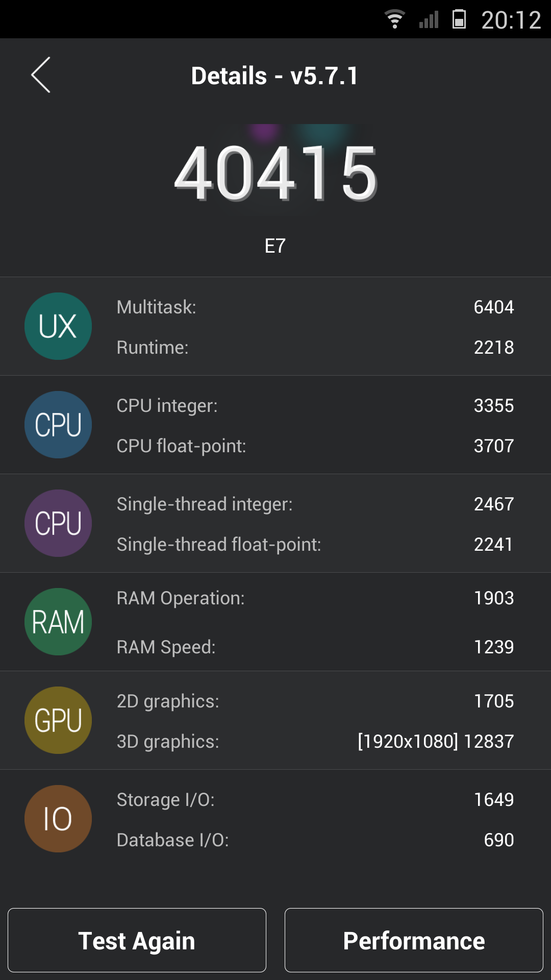Tap the blue CPU category icon
Image resolution: width=551 pixels, height=980 pixels.
58,425
